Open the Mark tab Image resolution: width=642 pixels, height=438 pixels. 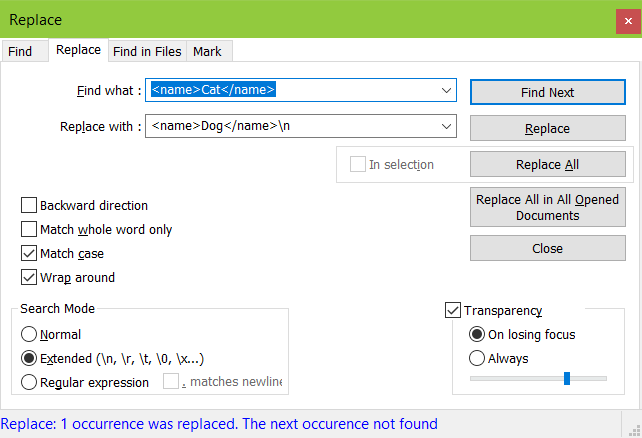tap(208, 52)
